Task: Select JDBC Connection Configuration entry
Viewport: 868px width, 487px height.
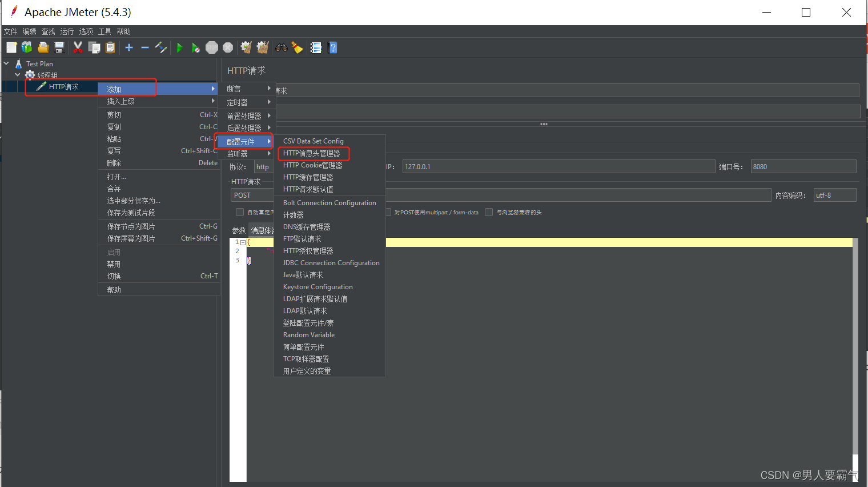Action: (330, 263)
